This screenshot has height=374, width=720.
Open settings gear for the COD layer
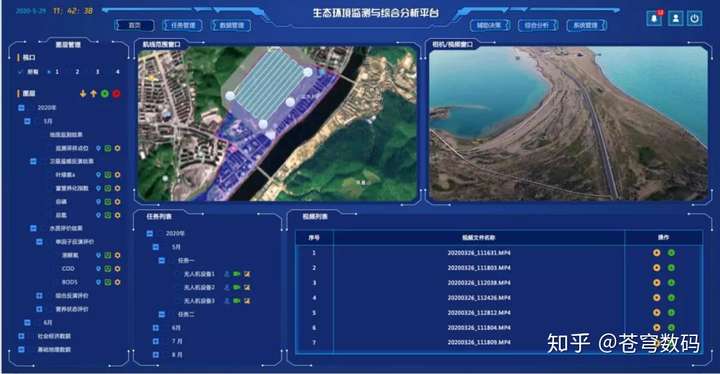pos(118,269)
